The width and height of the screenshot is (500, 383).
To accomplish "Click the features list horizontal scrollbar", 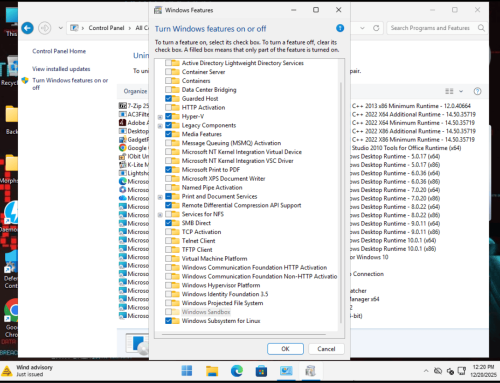I will (x=243, y=334).
